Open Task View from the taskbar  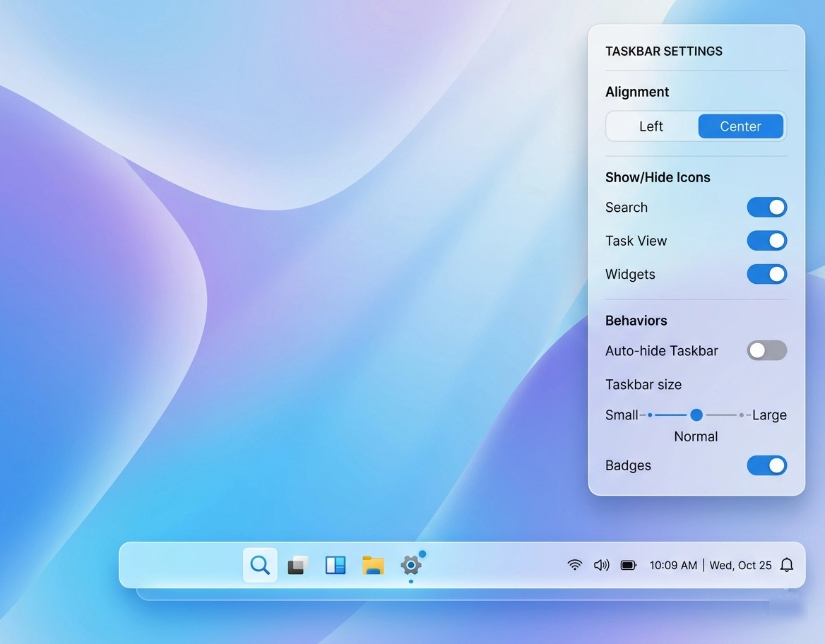(297, 565)
